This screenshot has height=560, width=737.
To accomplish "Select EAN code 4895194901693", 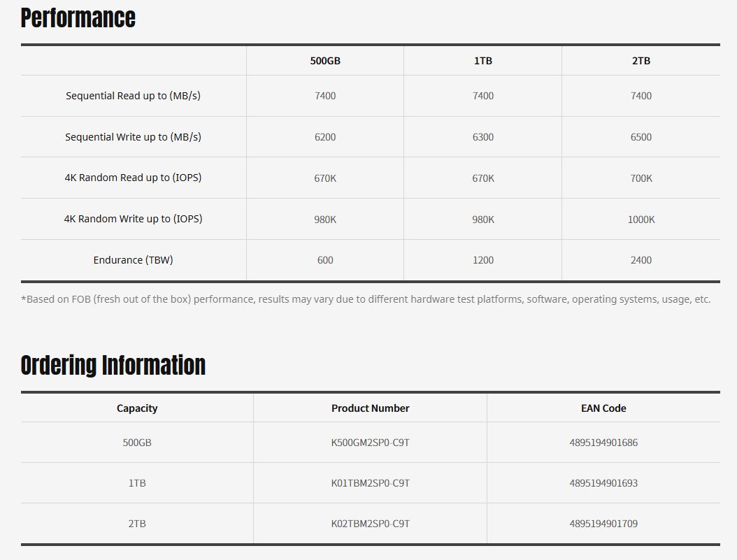I will pos(603,483).
